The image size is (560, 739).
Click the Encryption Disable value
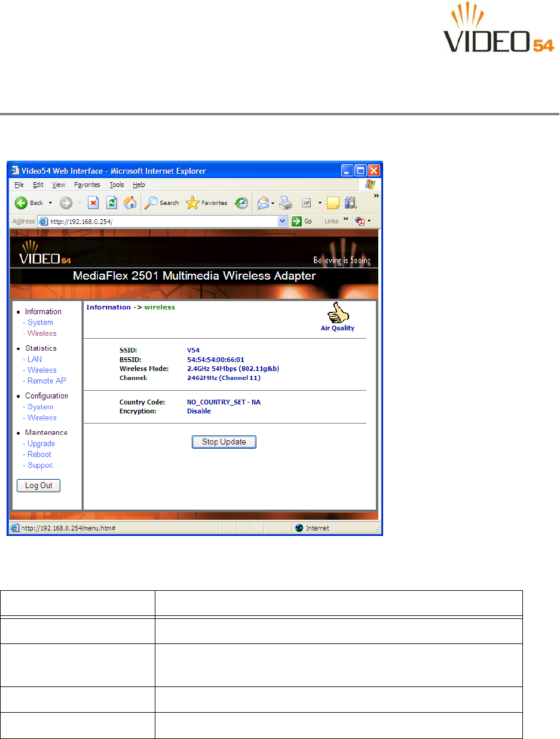click(199, 411)
